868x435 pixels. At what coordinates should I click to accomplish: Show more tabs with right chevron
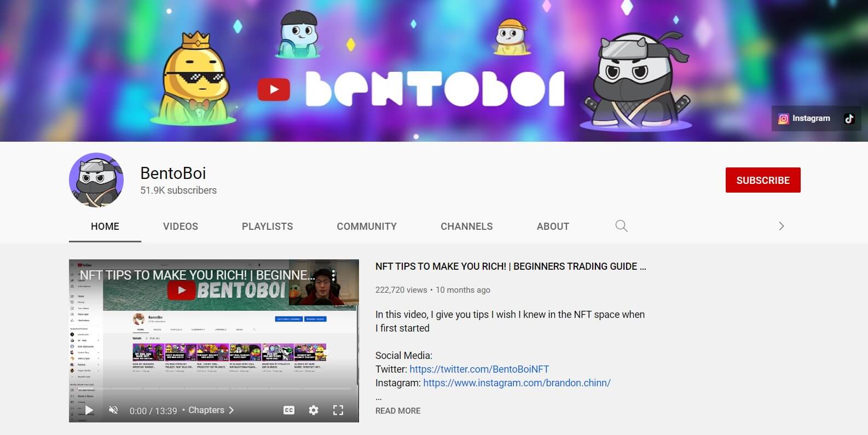click(782, 226)
